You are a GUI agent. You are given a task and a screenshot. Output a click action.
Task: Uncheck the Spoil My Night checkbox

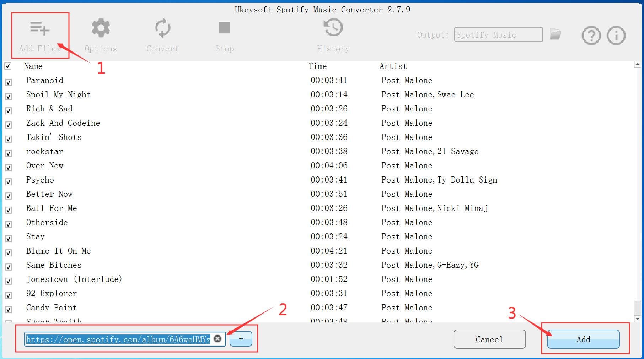click(9, 97)
